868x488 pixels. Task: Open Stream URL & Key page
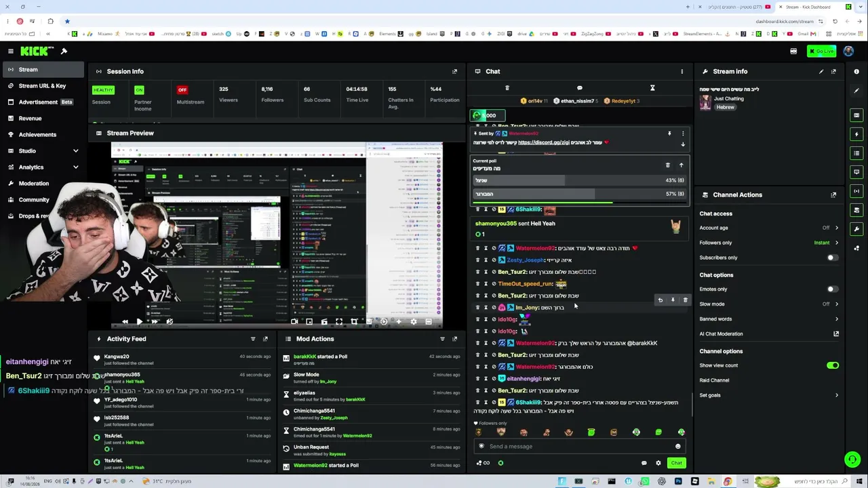coord(43,85)
